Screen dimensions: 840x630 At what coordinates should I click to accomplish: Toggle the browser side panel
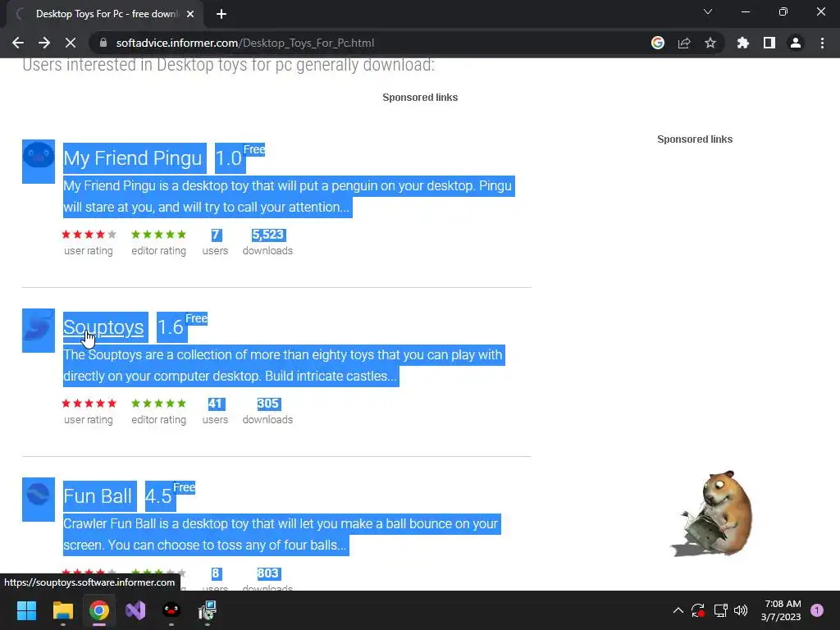click(769, 43)
